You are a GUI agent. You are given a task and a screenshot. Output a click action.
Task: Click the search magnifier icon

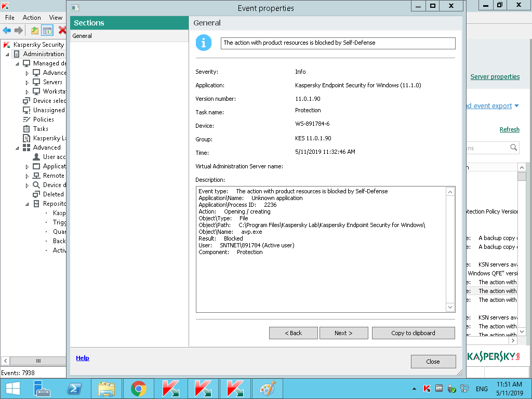click(x=513, y=148)
